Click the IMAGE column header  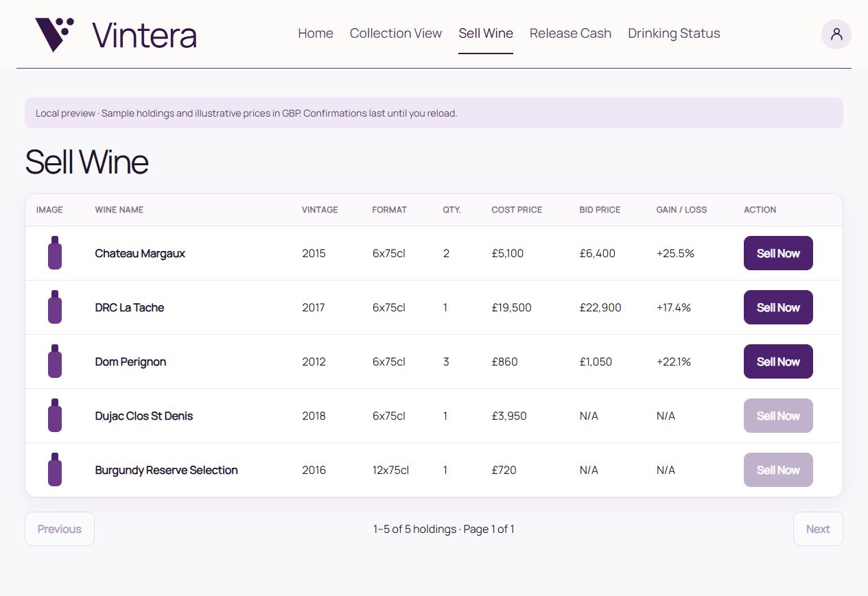(x=49, y=210)
